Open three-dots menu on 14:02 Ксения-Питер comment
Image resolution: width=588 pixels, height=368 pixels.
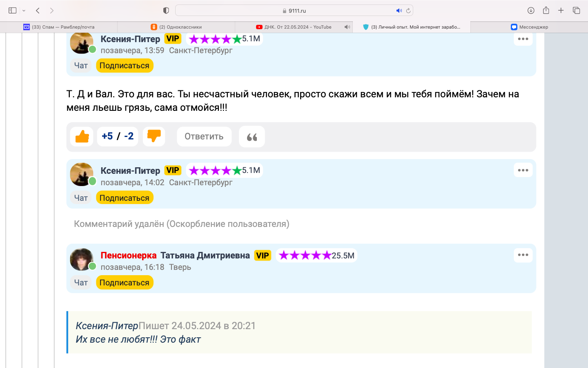[523, 171]
